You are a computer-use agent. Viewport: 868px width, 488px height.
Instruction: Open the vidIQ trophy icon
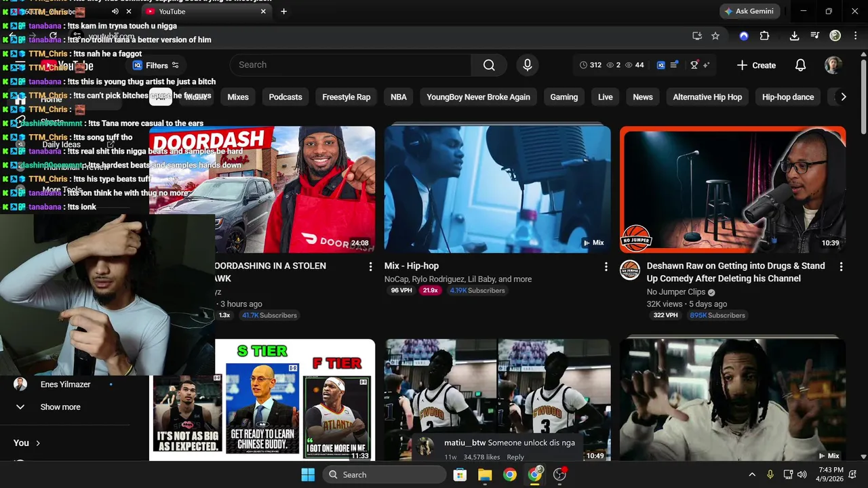coord(694,65)
